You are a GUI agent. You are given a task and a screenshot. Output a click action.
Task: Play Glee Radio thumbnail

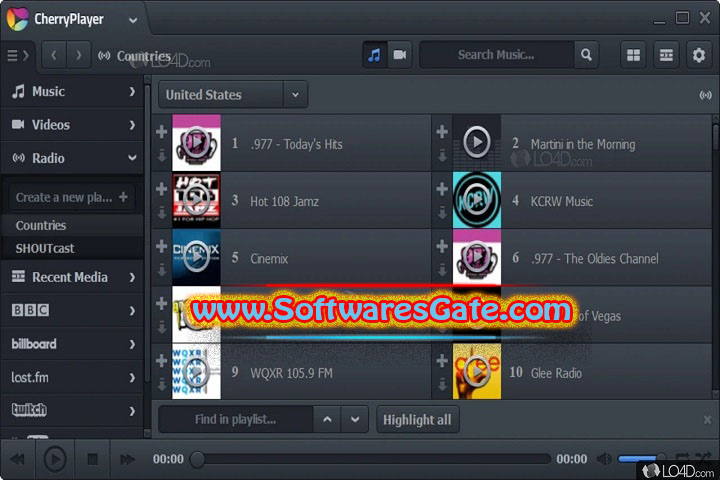coord(477,371)
